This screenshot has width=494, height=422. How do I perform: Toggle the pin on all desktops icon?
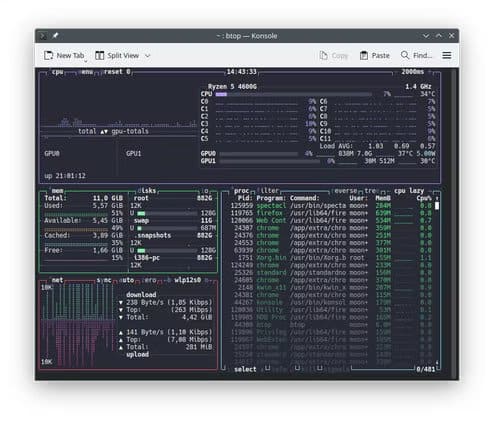(x=55, y=35)
